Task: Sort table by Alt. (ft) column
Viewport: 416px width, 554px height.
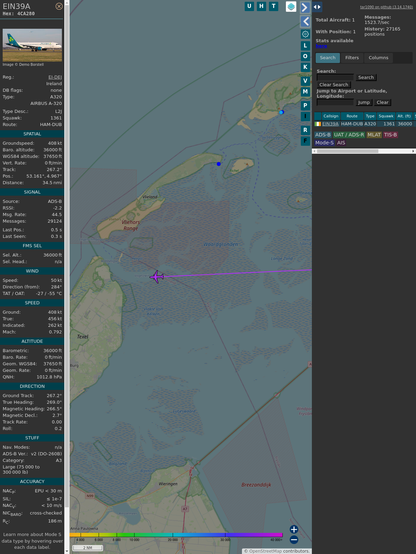Action: tap(404, 116)
